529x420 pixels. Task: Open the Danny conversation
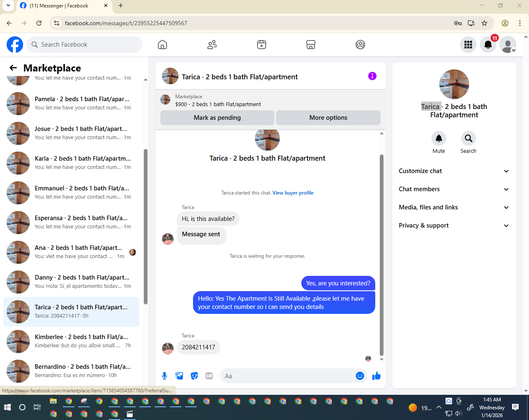pyautogui.click(x=71, y=282)
